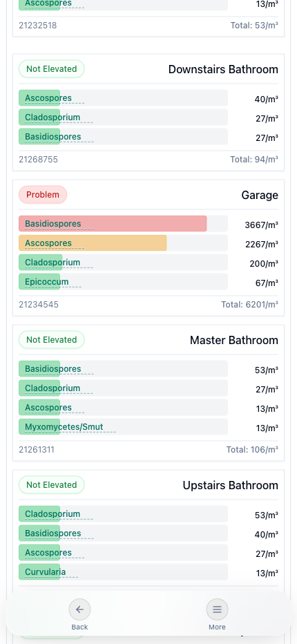Click the 13/m³ Myxomycetes/Smut count
Viewport: 297px width, 644px height.
pyautogui.click(x=267, y=428)
